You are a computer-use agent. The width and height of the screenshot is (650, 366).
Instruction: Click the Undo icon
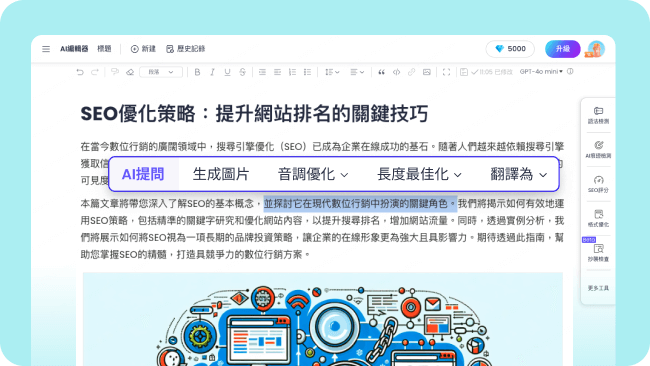80,72
